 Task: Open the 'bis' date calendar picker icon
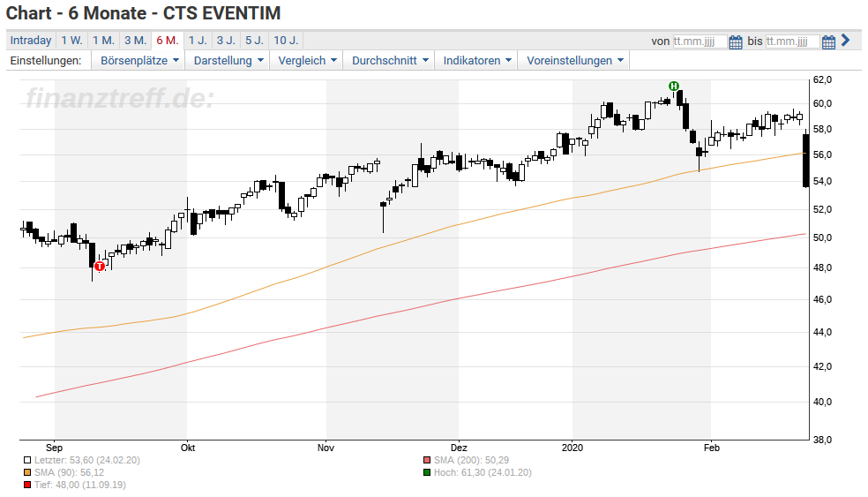(x=828, y=42)
